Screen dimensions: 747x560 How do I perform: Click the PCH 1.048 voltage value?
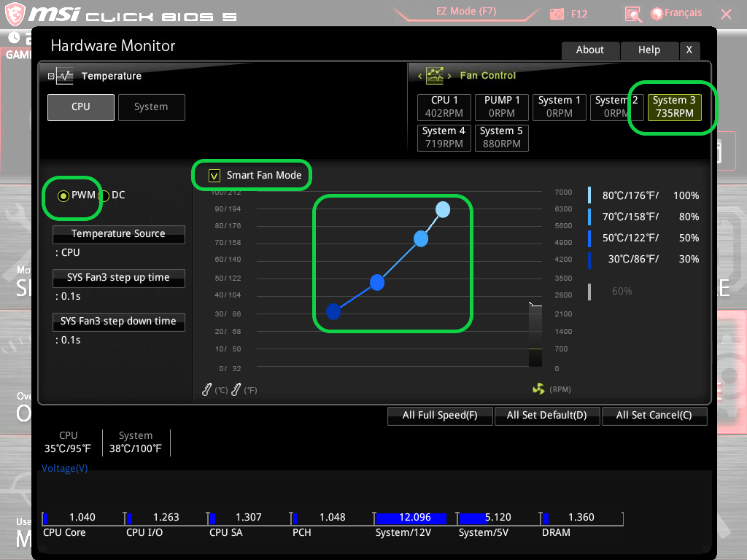coord(332,518)
